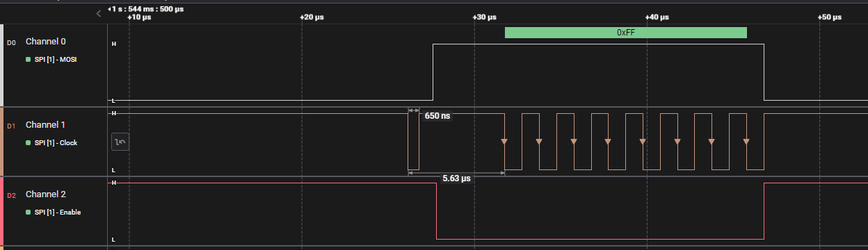
Task: Click the last clock falling-edge arrow marker
Action: click(x=746, y=142)
